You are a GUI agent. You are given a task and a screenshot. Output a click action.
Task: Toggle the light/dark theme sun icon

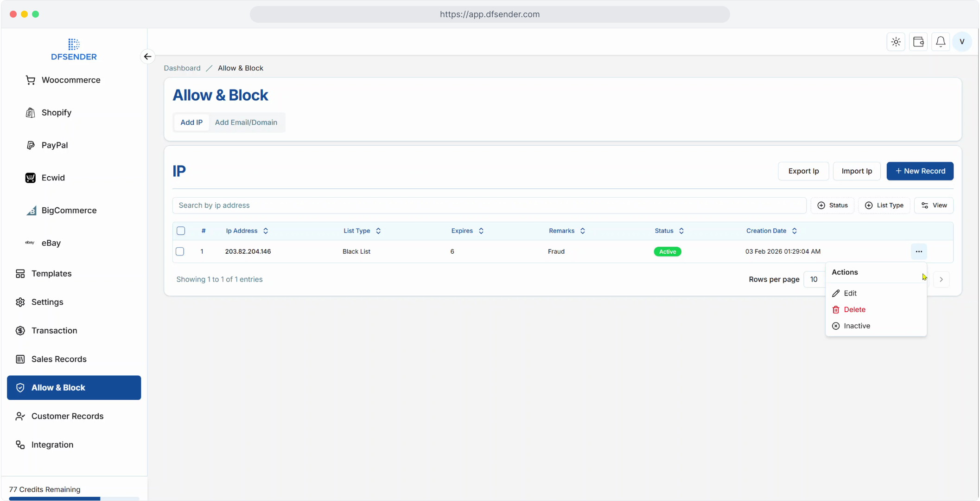[x=896, y=42]
